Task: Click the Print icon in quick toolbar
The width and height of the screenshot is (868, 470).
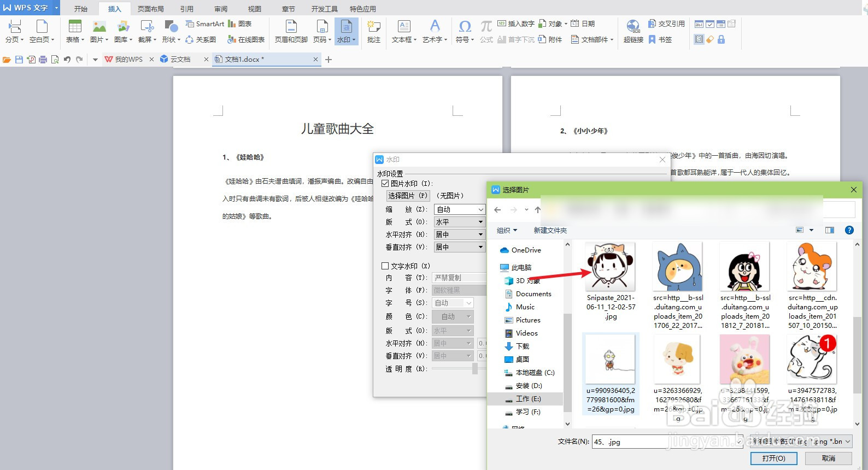Action: (43, 60)
